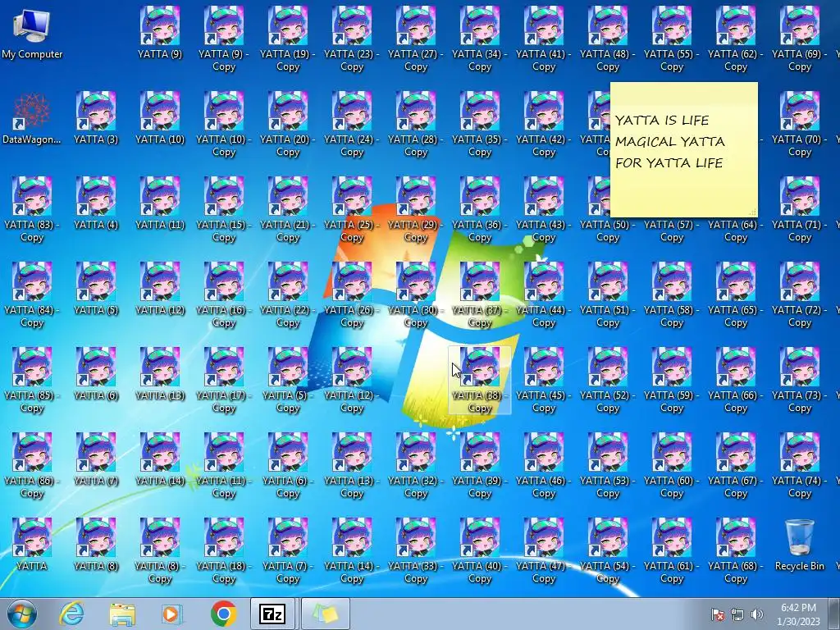Click the Show desktop strip

pyautogui.click(x=833, y=614)
